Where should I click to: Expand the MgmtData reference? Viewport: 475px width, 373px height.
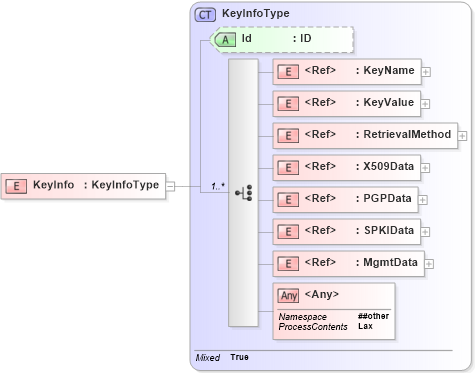[x=429, y=264]
